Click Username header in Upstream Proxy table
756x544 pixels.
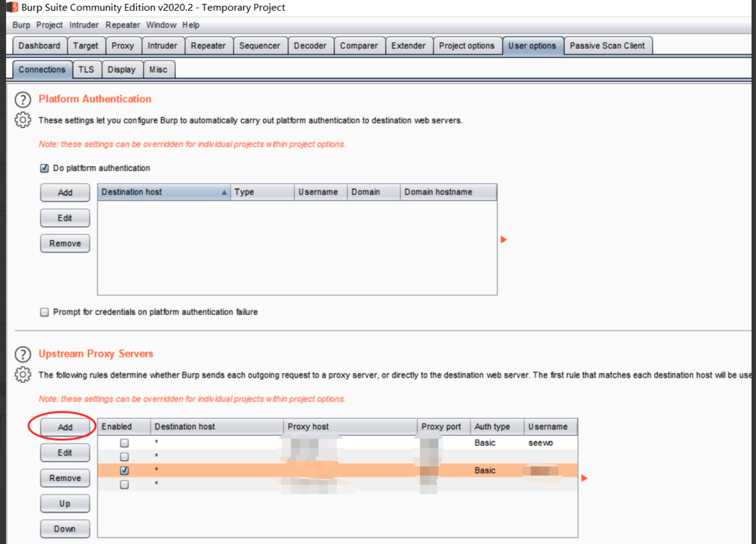point(551,427)
